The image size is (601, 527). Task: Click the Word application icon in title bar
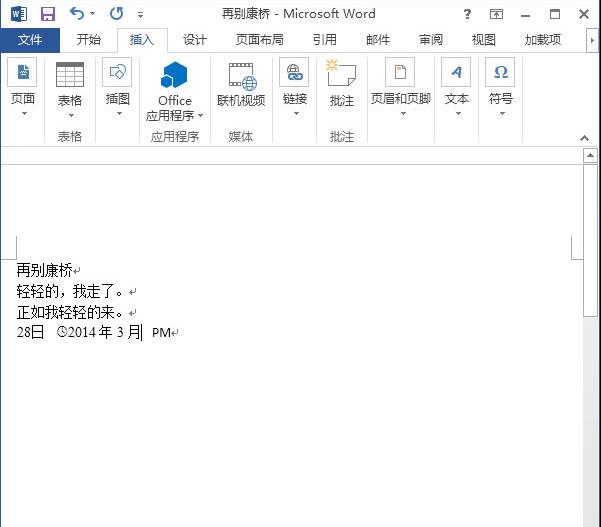coord(19,14)
